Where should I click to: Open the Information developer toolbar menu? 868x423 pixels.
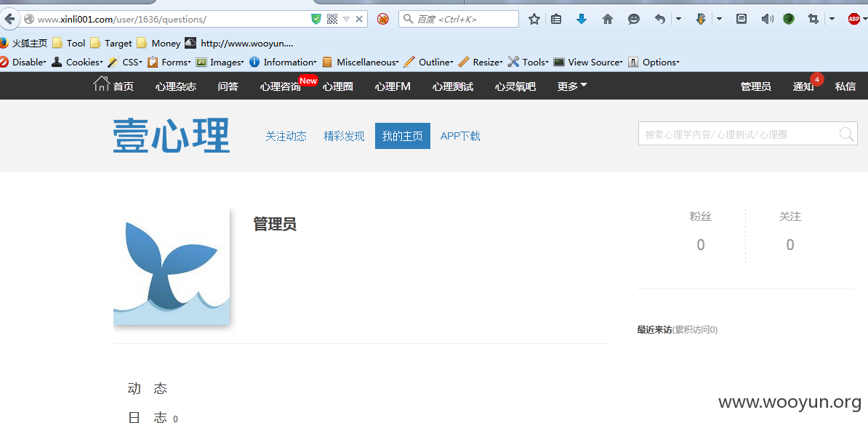point(283,62)
